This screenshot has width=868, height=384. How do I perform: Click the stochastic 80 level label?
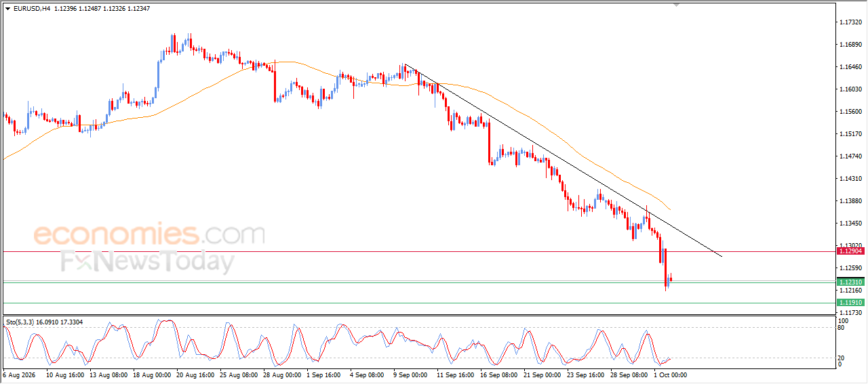[x=842, y=328]
